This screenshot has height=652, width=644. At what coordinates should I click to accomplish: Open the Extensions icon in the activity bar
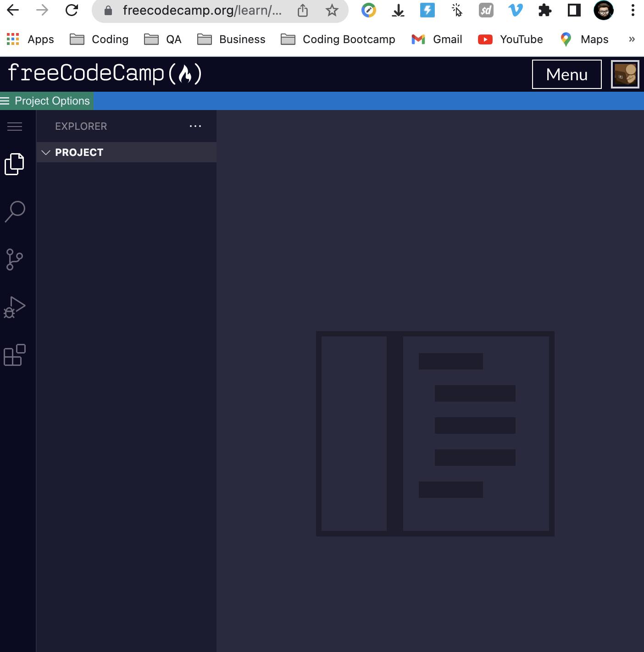14,355
